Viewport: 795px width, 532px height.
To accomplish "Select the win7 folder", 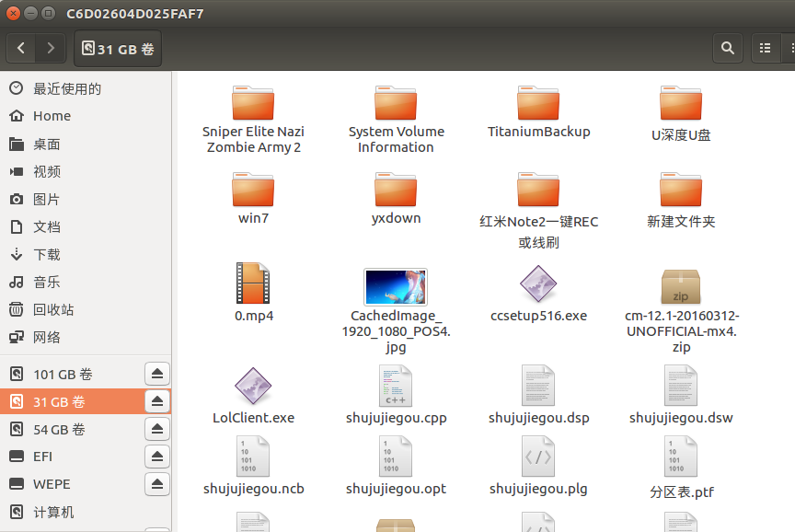I will (x=254, y=199).
